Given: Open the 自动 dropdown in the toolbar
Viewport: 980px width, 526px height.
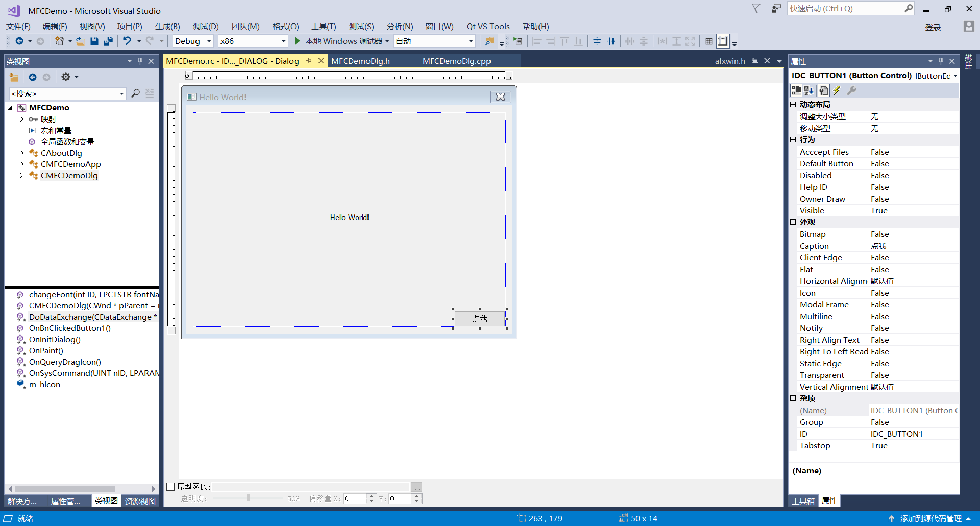Looking at the screenshot, I should pos(471,41).
